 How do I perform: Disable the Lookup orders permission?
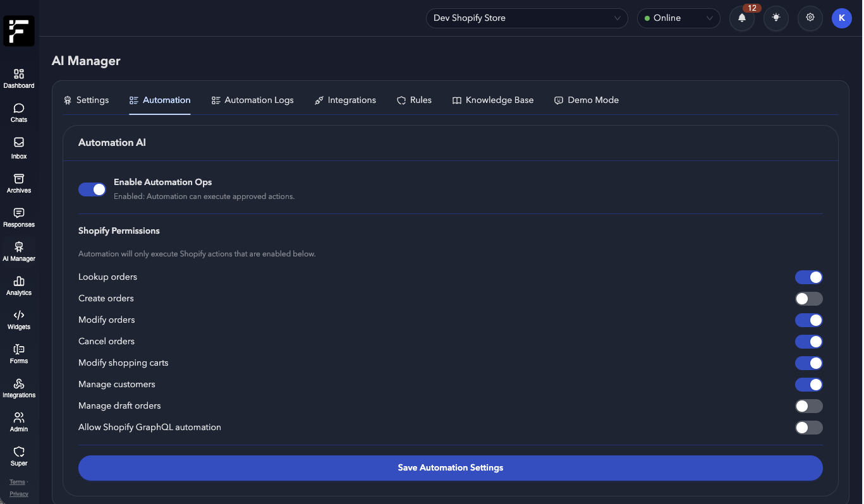pyautogui.click(x=809, y=277)
